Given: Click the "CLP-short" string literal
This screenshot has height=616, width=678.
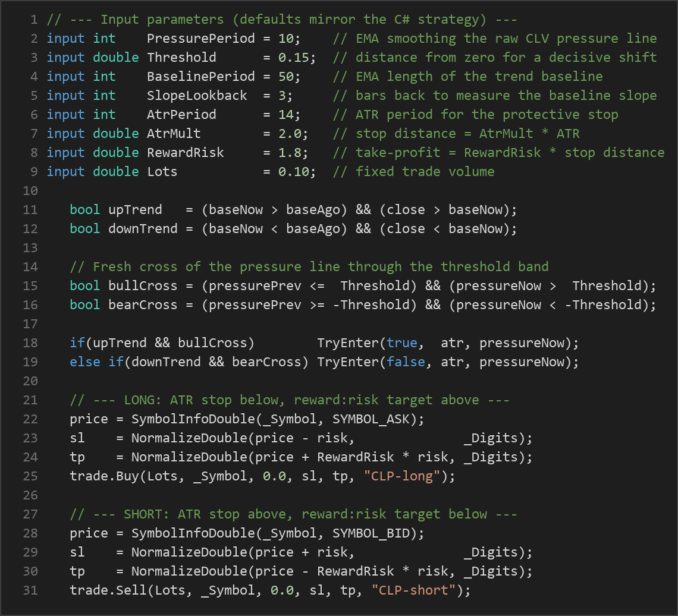Looking at the screenshot, I should tap(413, 590).
